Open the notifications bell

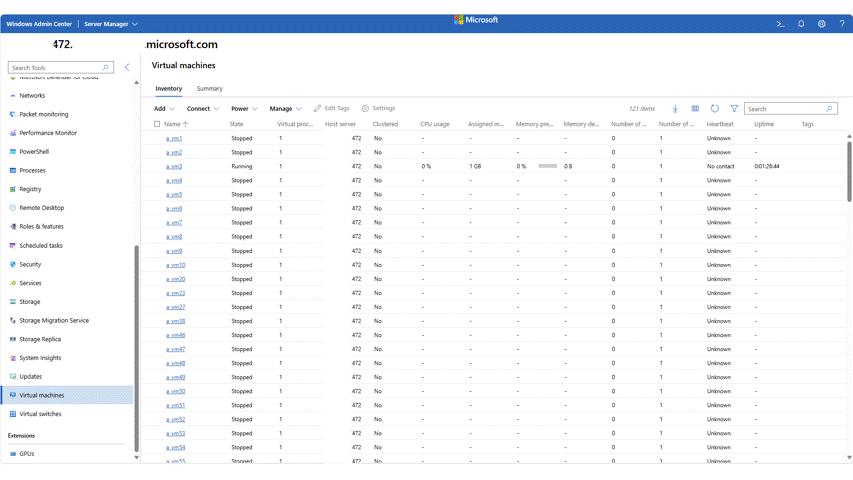tap(801, 24)
